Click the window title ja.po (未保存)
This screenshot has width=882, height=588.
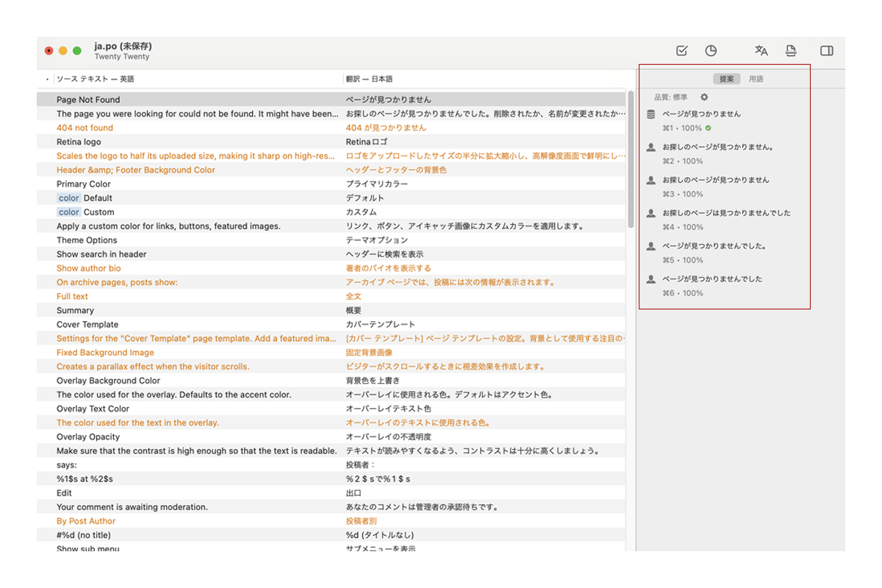coord(123,46)
